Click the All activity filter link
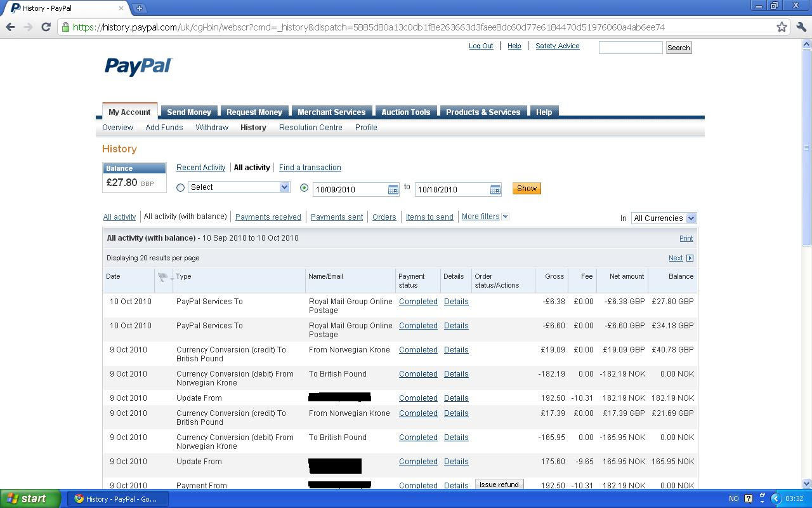Screen dimensions: 812x508 [x=119, y=217]
